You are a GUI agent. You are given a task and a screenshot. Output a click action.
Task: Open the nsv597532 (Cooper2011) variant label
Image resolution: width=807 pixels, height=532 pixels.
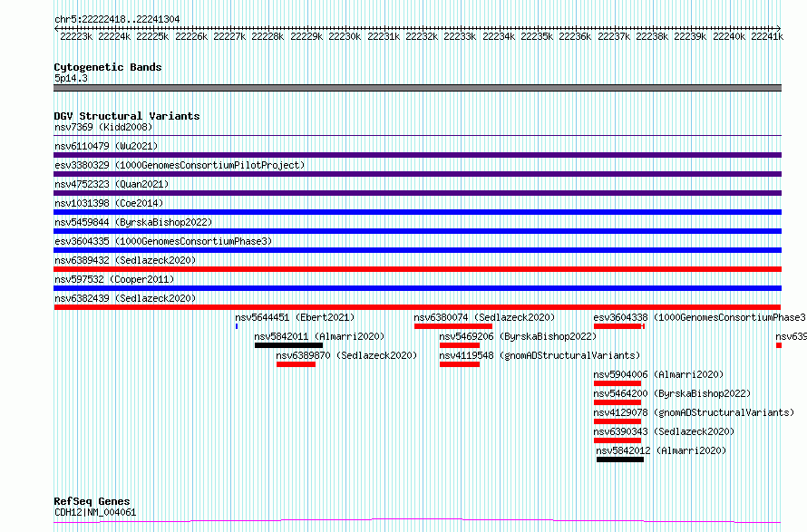pos(114,279)
